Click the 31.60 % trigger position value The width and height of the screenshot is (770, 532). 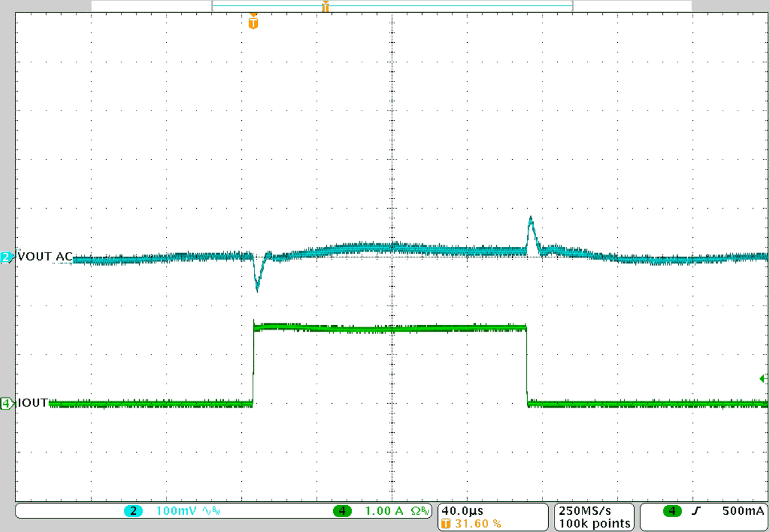tap(478, 523)
